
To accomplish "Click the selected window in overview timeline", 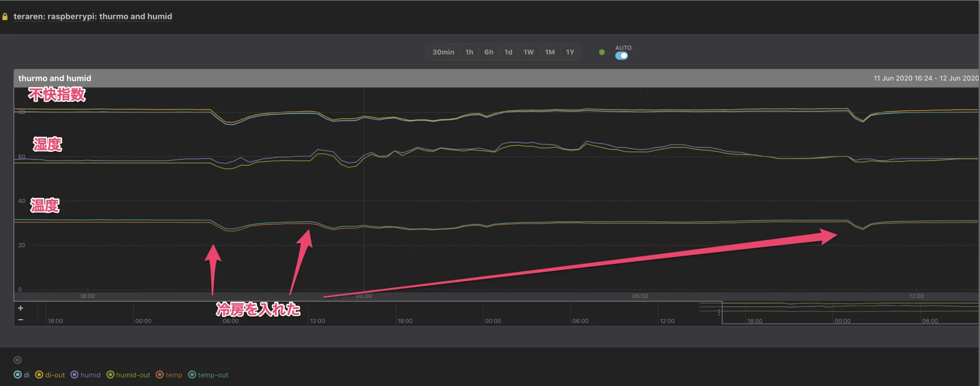I will coord(850,313).
